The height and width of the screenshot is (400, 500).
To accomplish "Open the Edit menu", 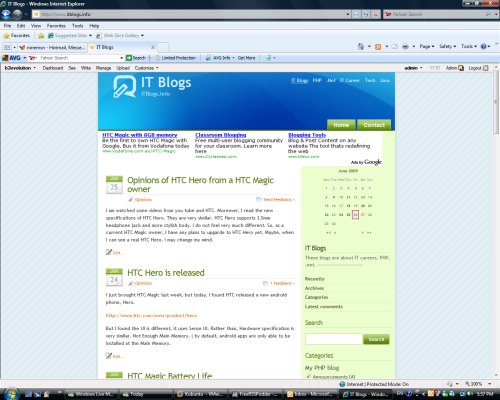I will (x=21, y=26).
